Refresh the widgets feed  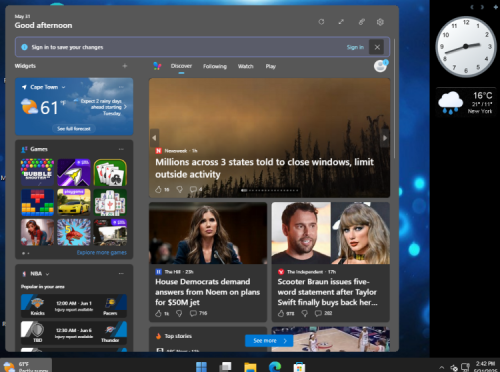tap(321, 22)
